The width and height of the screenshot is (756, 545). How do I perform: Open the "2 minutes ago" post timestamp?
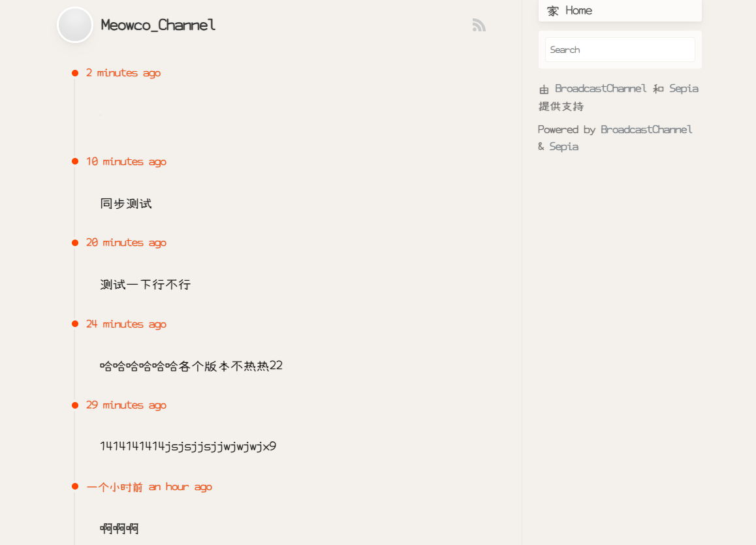pos(123,73)
